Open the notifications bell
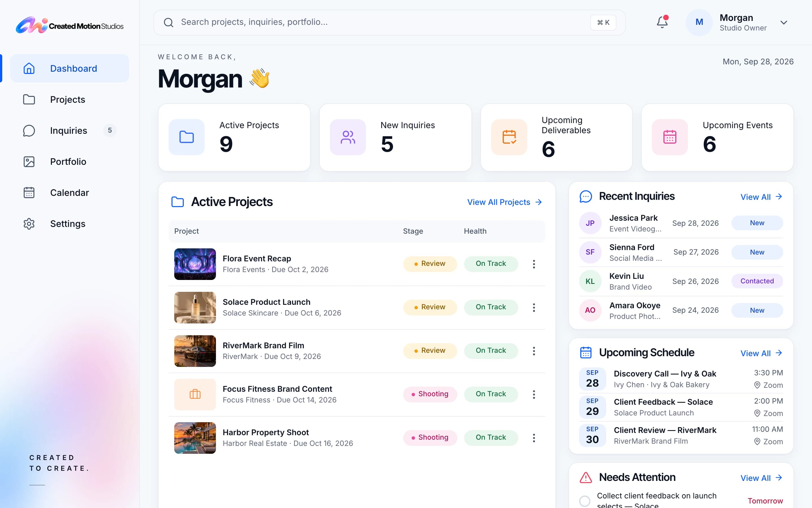This screenshot has height=508, width=812. (662, 22)
